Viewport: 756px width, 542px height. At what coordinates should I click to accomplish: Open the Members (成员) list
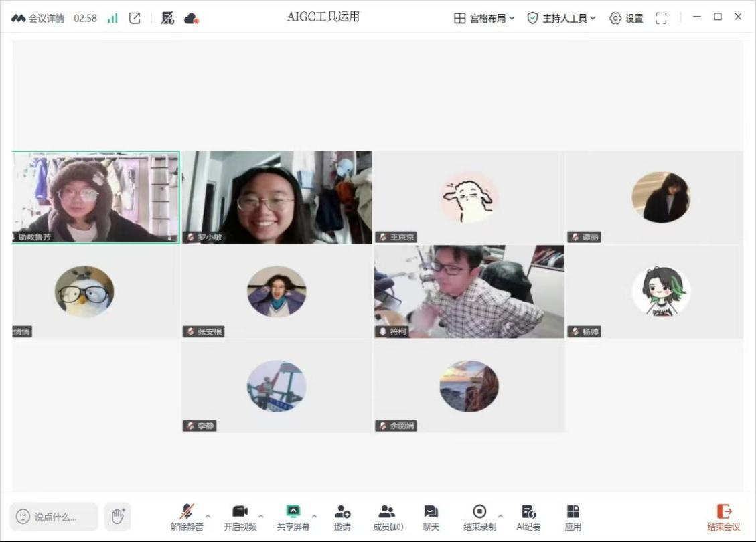click(x=388, y=517)
